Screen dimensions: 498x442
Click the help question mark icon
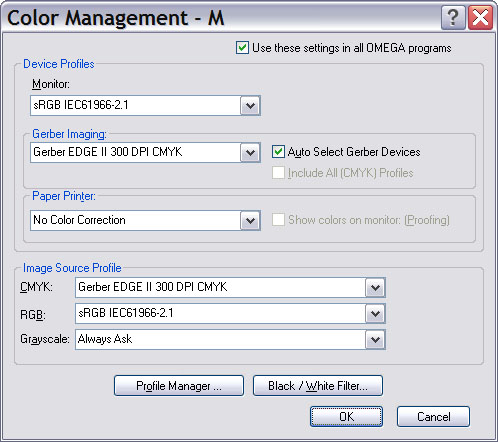pyautogui.click(x=453, y=18)
